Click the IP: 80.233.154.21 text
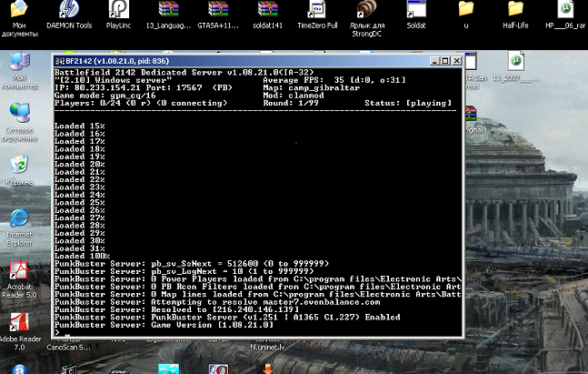 tap(97, 87)
